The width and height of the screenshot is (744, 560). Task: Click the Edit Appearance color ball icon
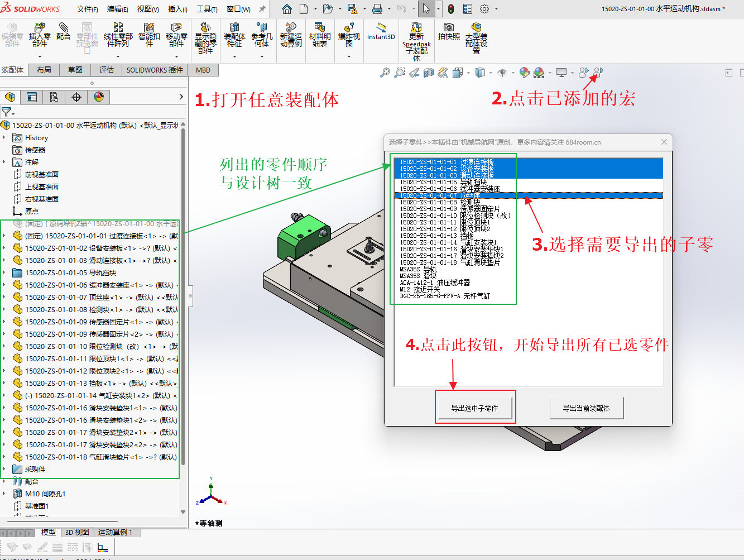(524, 73)
